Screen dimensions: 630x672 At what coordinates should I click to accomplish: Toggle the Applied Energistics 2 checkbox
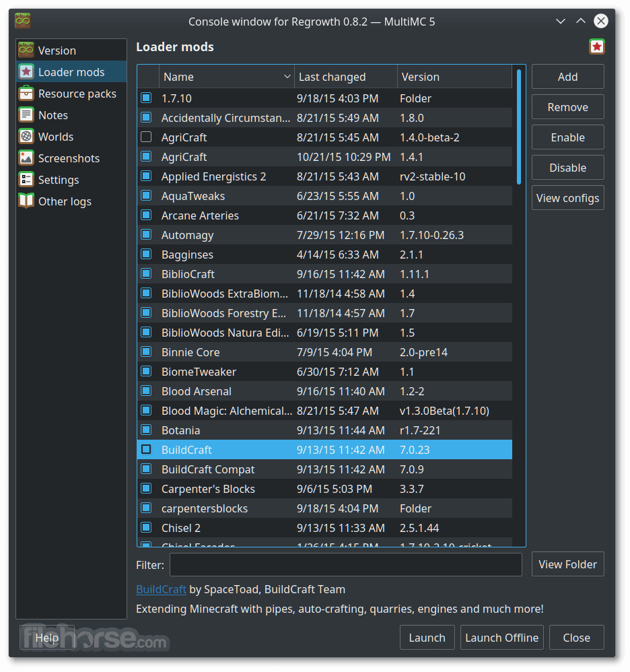click(147, 176)
